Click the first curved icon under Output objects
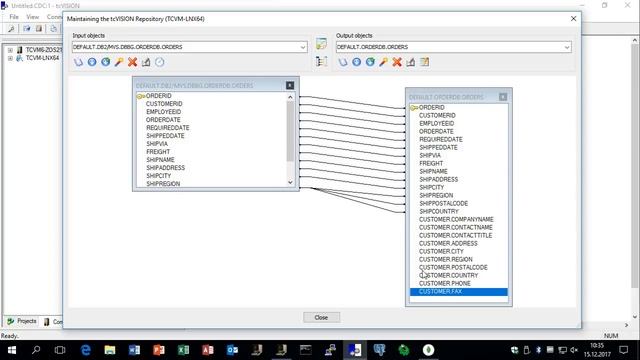Image resolution: width=640 pixels, height=360 pixels. (x=343, y=62)
